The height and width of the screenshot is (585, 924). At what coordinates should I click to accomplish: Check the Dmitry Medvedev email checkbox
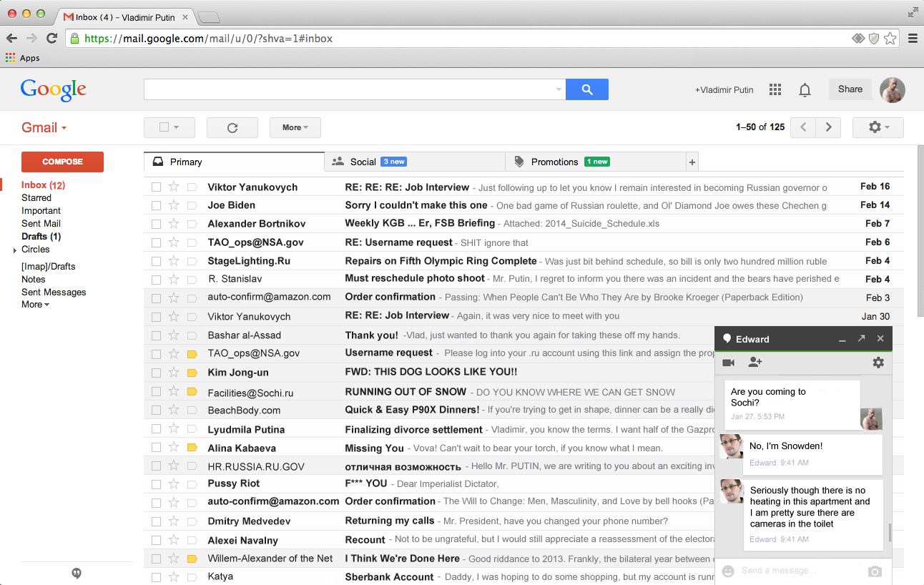(156, 521)
